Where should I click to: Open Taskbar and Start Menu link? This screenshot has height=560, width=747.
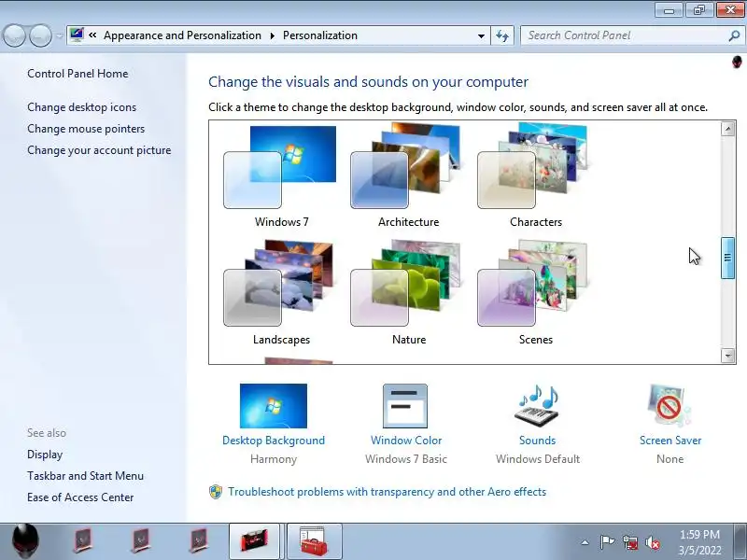pyautogui.click(x=85, y=476)
